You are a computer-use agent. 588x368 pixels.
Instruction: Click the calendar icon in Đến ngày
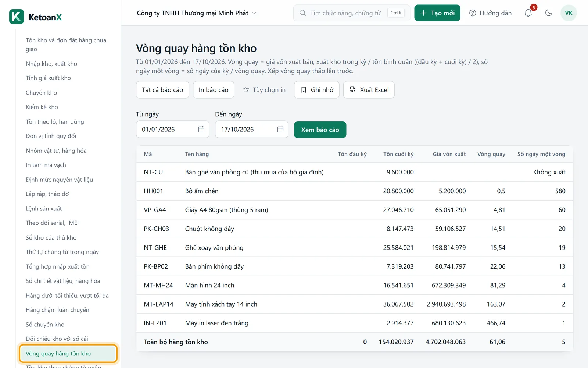[x=280, y=129]
